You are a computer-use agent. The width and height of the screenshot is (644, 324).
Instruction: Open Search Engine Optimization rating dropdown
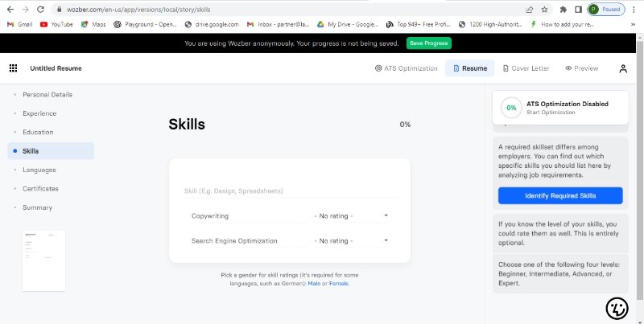click(x=352, y=240)
